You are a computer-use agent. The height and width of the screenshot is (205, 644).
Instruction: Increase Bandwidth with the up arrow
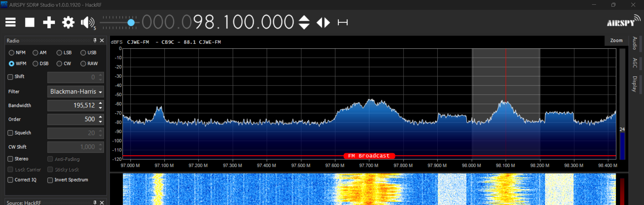[100, 103]
